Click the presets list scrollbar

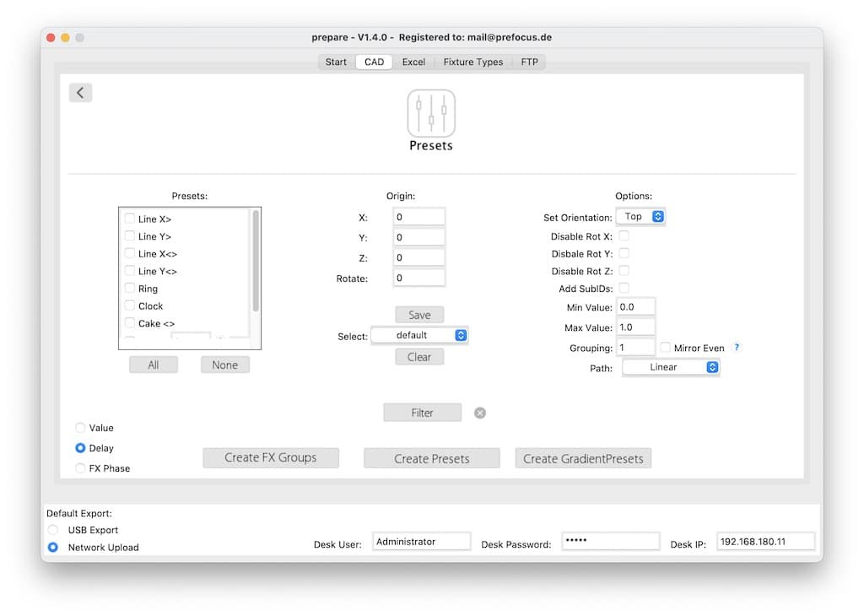tap(256, 262)
